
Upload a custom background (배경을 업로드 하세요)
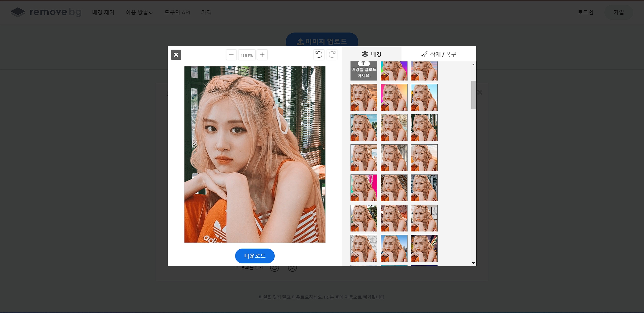(364, 71)
